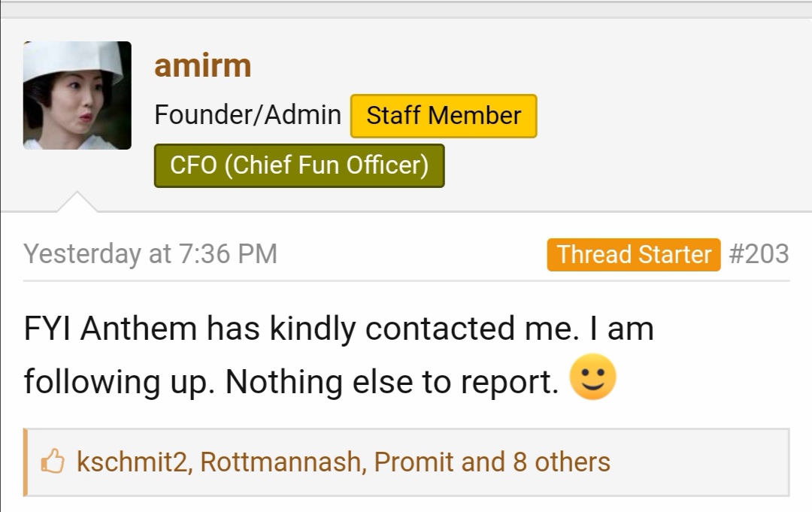Open the #203 post number permalink

(x=759, y=253)
